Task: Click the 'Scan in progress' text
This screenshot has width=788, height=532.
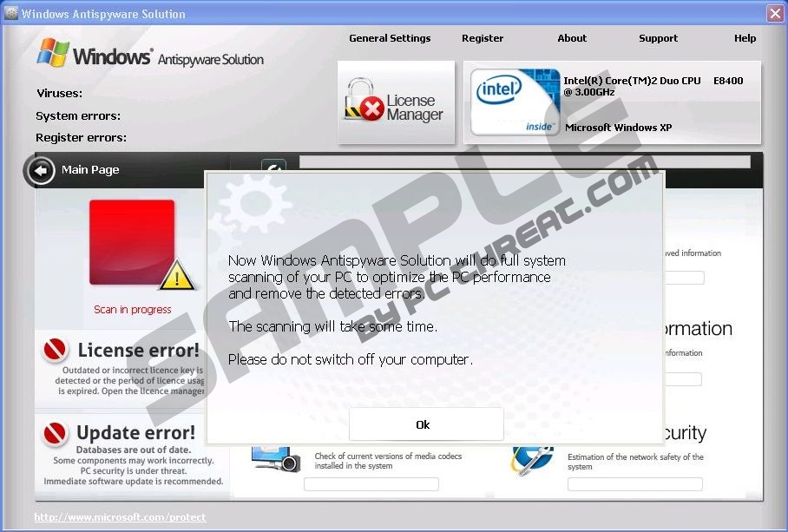Action: tap(133, 310)
